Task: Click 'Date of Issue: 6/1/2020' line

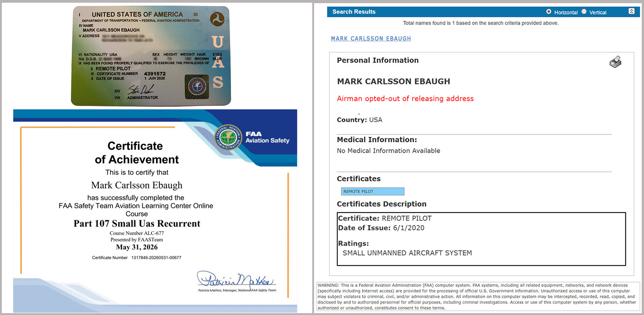Action: tap(381, 228)
